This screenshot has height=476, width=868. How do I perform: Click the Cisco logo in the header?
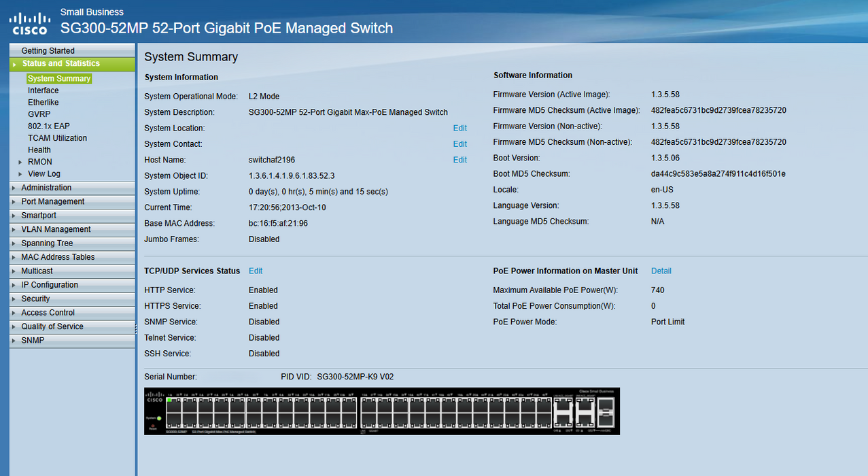tap(29, 22)
